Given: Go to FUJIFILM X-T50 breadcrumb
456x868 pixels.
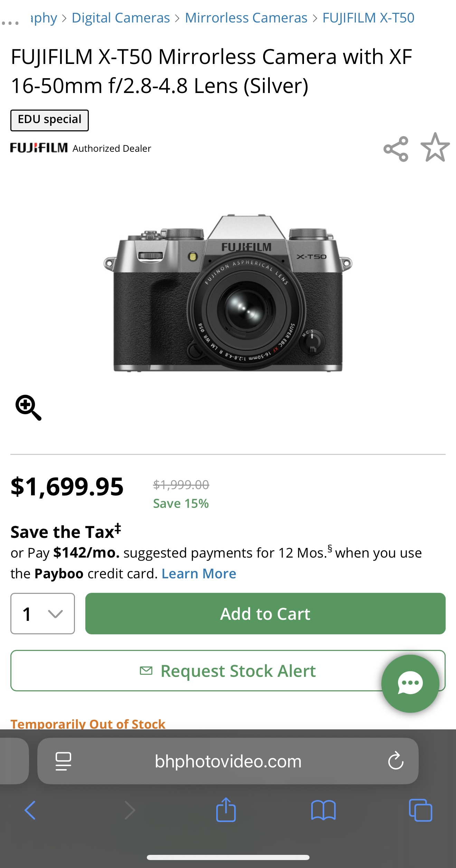Looking at the screenshot, I should point(368,18).
